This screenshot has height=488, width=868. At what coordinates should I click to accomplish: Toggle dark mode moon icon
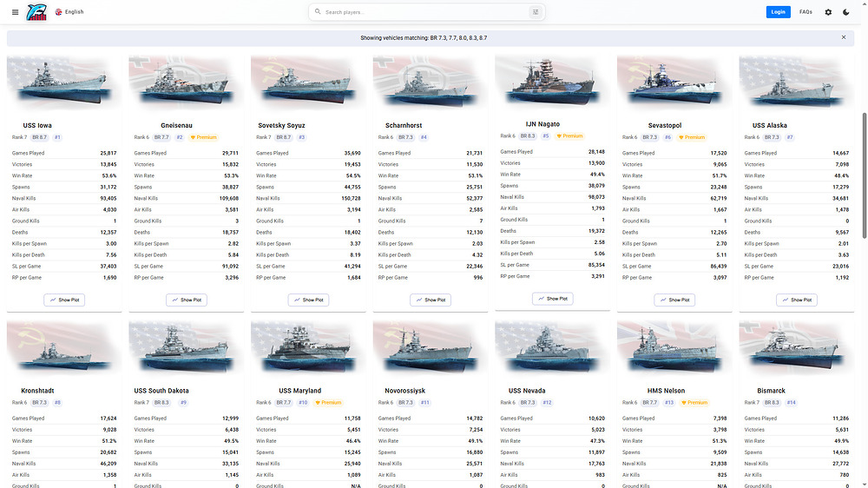(845, 11)
